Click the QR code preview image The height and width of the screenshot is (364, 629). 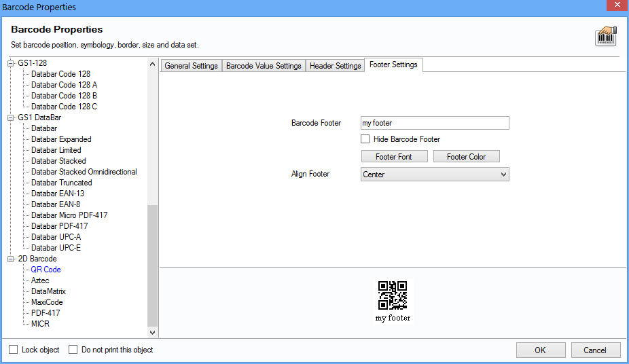click(x=393, y=295)
